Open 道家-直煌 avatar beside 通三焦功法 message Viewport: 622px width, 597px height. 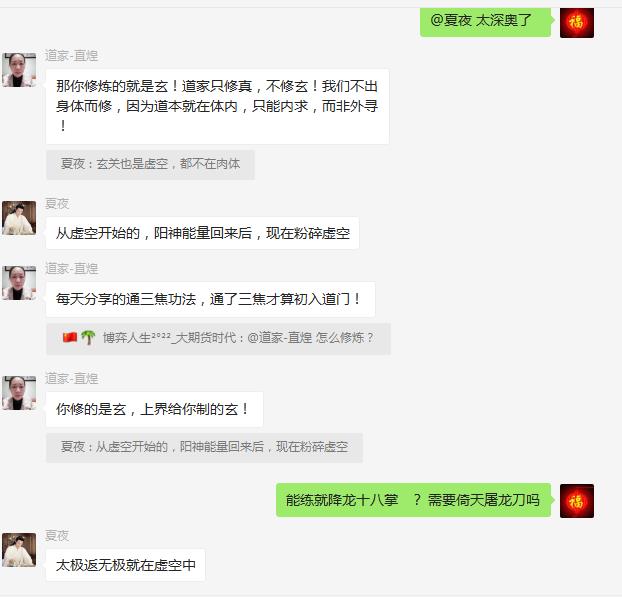click(19, 283)
